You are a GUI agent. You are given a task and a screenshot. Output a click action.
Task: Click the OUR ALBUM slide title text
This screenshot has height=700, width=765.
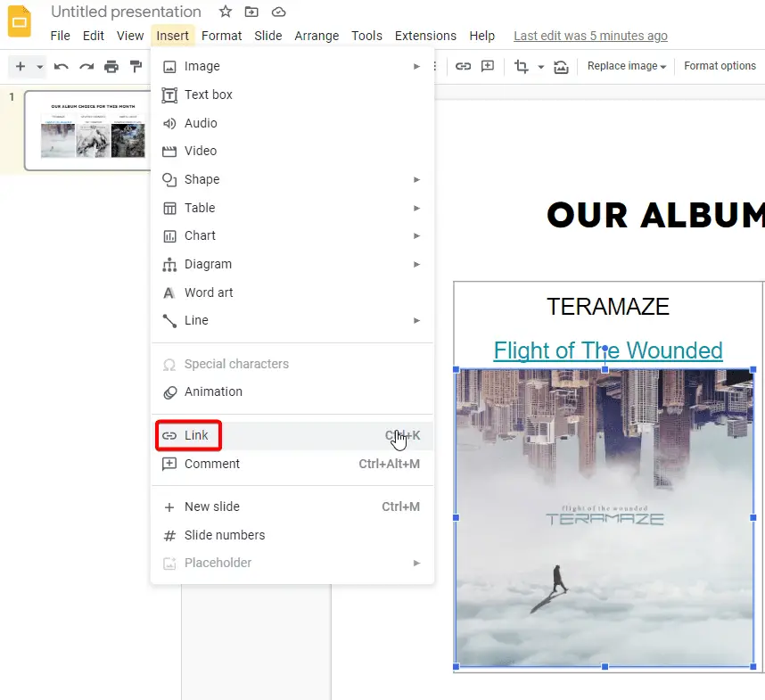click(655, 215)
